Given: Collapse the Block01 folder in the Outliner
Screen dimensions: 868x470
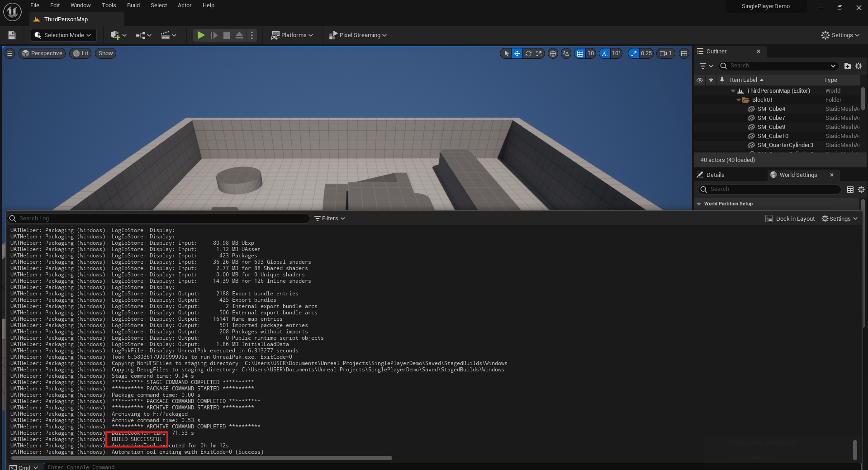Looking at the screenshot, I should point(739,100).
